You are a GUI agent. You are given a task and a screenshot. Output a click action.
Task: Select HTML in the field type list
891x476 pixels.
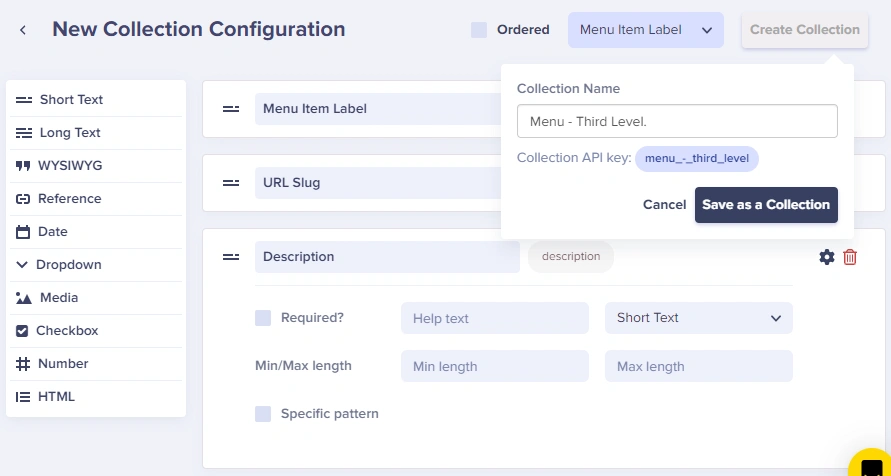coord(96,396)
